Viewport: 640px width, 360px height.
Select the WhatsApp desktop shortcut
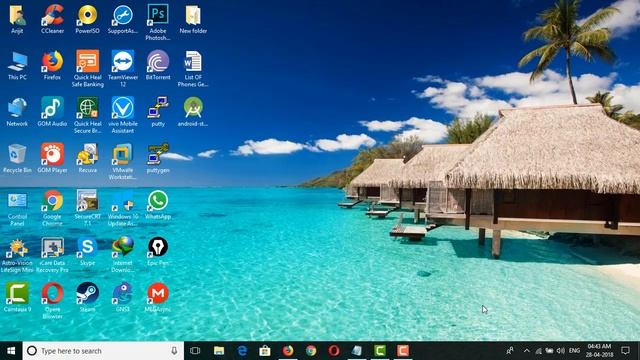pos(158,205)
